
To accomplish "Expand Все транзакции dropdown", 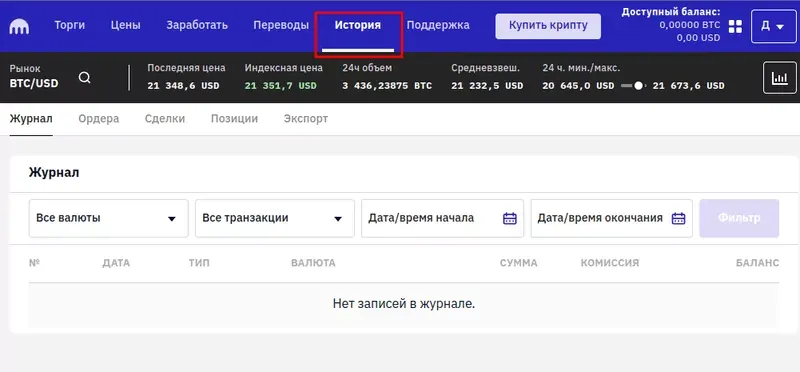I will pos(274,218).
